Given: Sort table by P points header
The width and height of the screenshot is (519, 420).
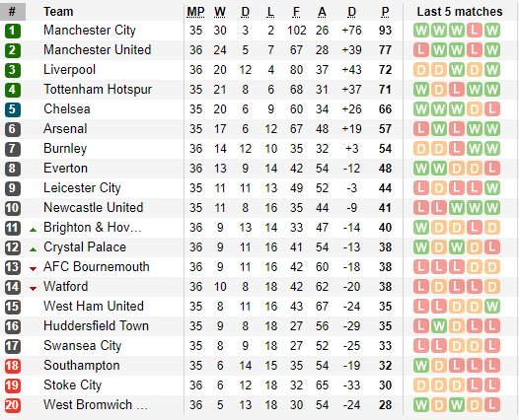Looking at the screenshot, I should (385, 12).
